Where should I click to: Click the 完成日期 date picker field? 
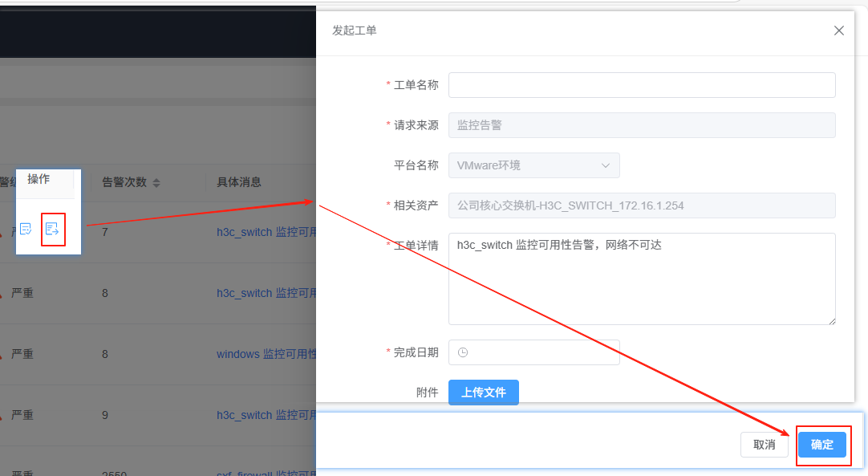coord(533,352)
